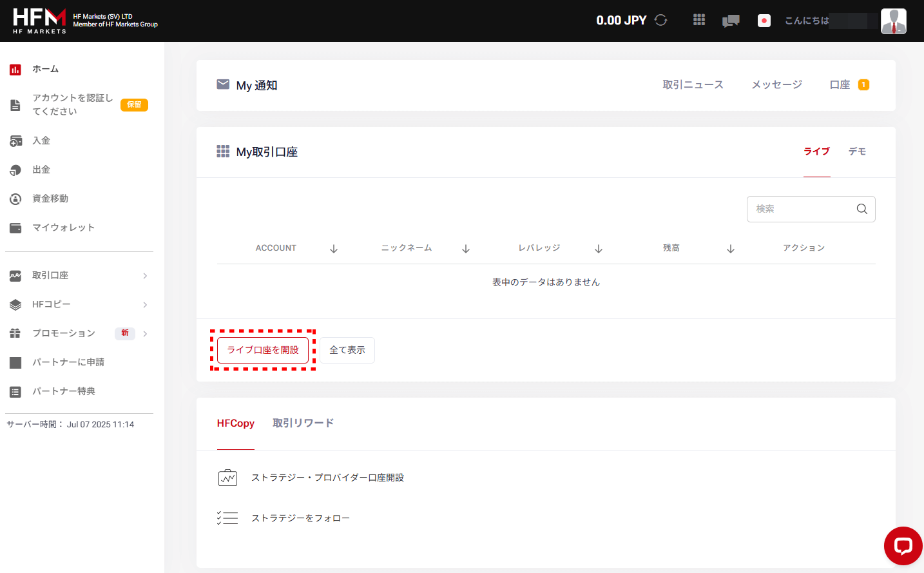Sort by レバレッジ column arrow
Image resolution: width=924 pixels, height=573 pixels.
click(x=599, y=249)
